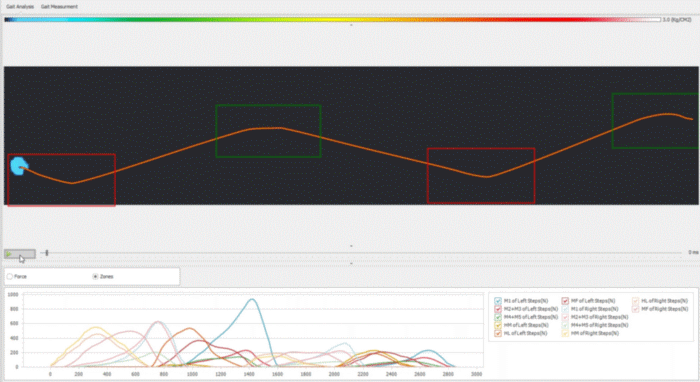Image resolution: width=700 pixels, height=382 pixels.
Task: Toggle M1 of Right Steps(N) checkbox
Action: (x=565, y=309)
